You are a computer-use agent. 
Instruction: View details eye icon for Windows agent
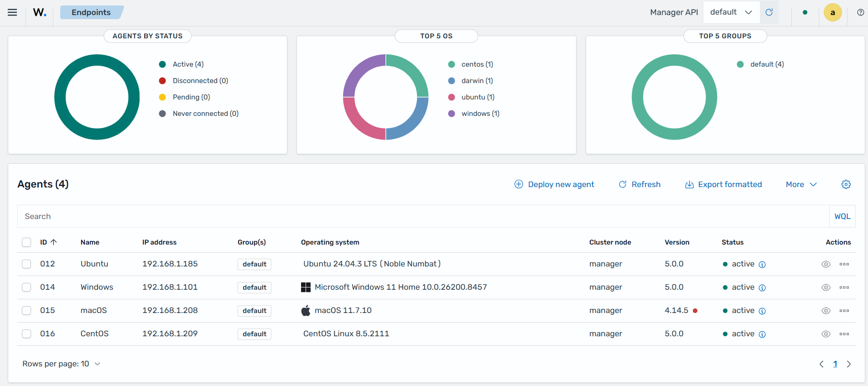tap(826, 287)
